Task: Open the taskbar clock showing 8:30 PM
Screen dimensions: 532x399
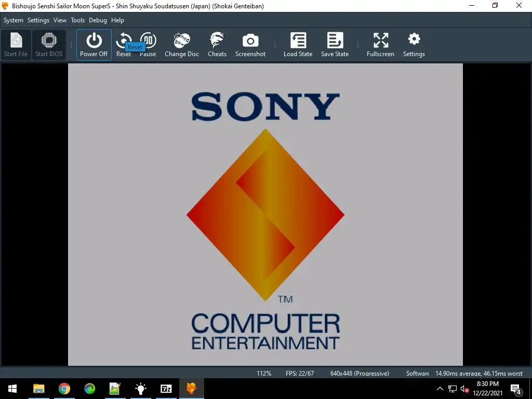Action: (487, 389)
